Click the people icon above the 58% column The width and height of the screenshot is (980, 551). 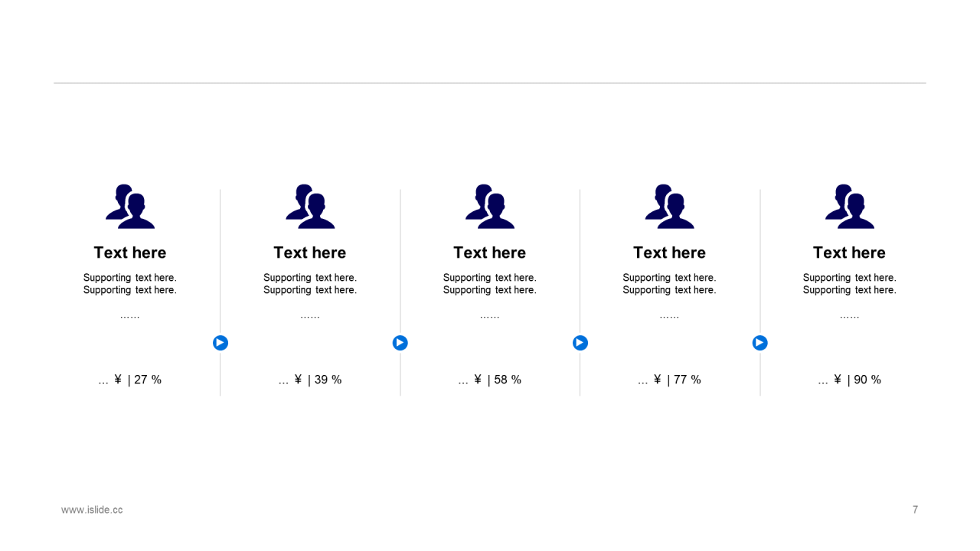pos(490,207)
